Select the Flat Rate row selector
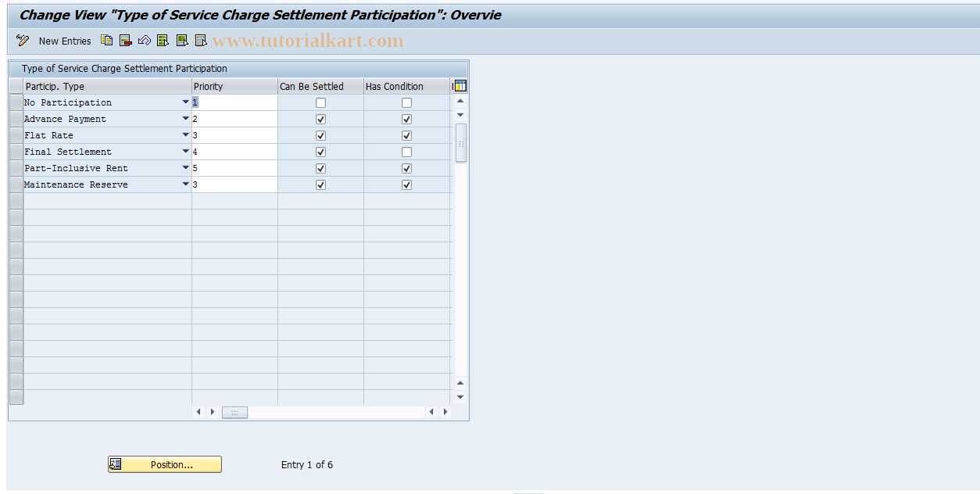980x494 pixels. click(16, 135)
